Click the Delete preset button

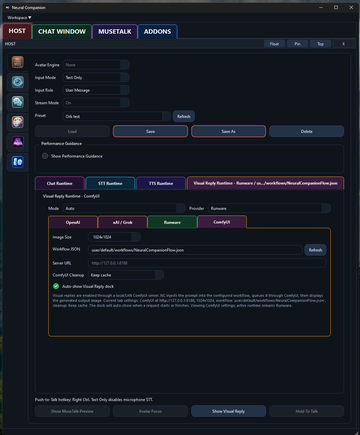coord(307,131)
